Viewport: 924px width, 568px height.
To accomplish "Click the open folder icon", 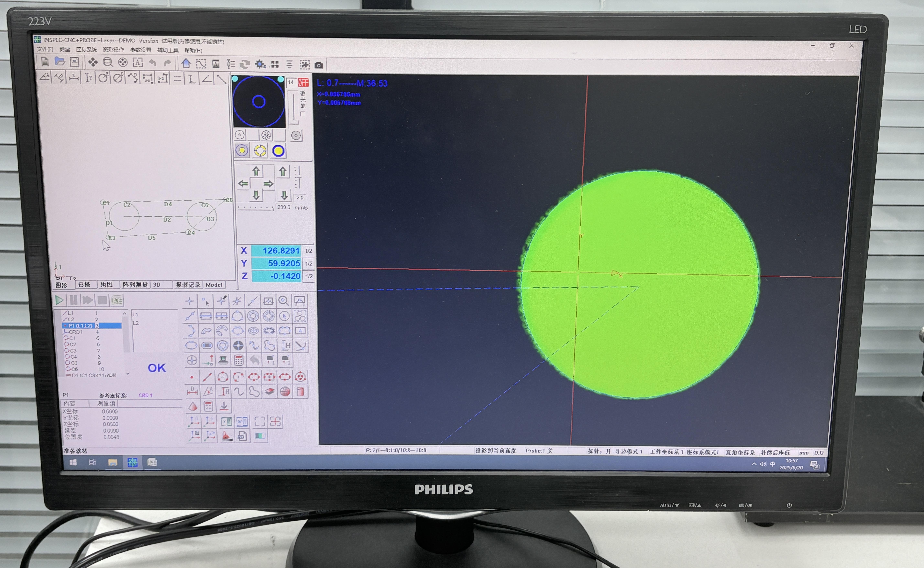I will pos(60,61).
